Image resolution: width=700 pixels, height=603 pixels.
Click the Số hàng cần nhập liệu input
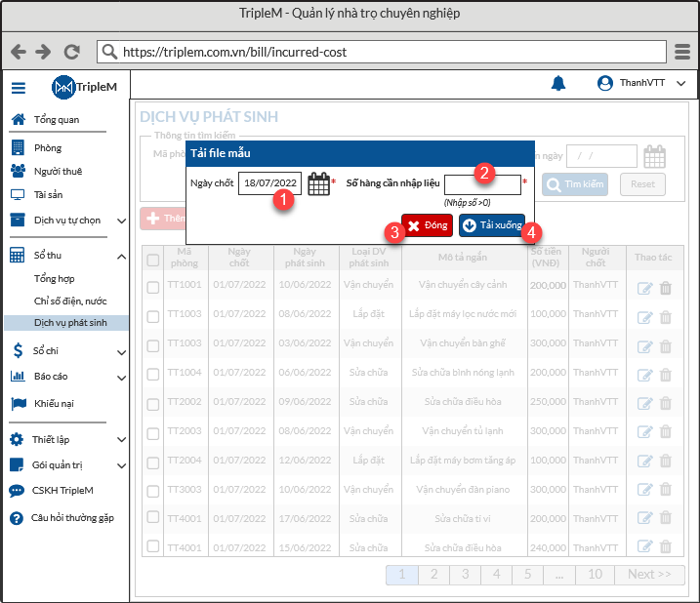[x=482, y=183]
